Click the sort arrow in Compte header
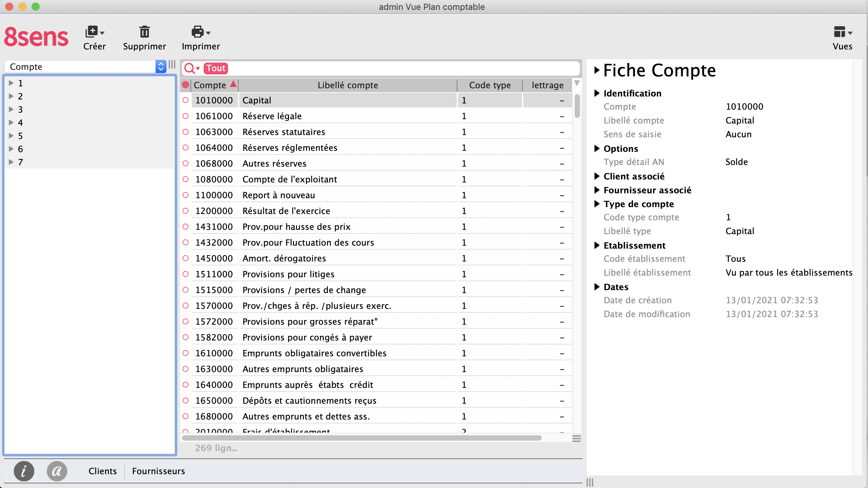The height and width of the screenshot is (488, 868). tap(233, 84)
